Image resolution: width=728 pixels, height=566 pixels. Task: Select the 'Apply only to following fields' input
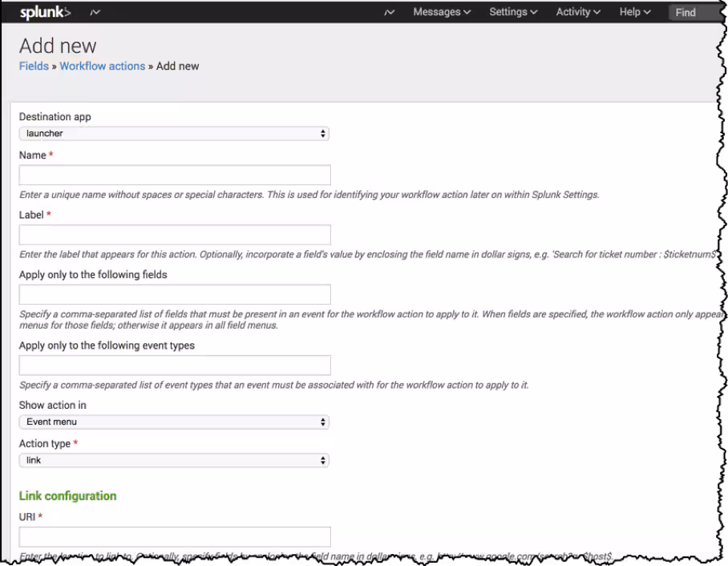tap(175, 294)
